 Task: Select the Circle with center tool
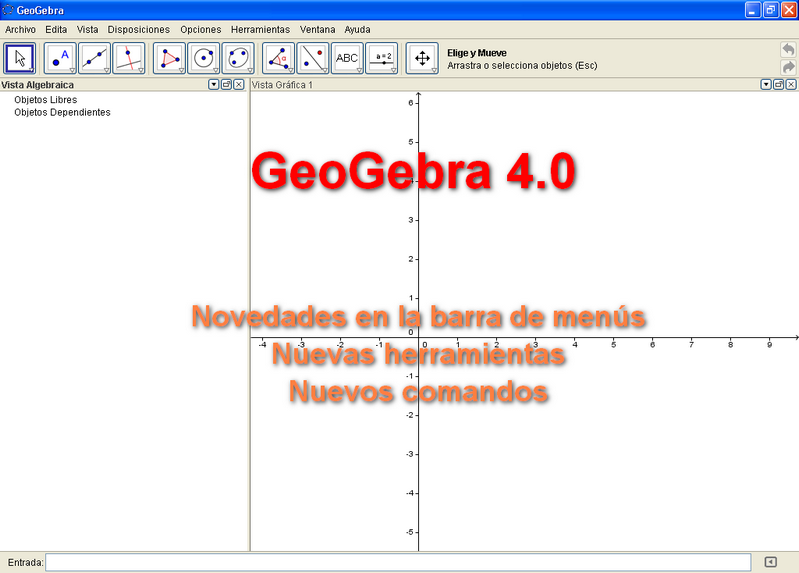point(205,59)
